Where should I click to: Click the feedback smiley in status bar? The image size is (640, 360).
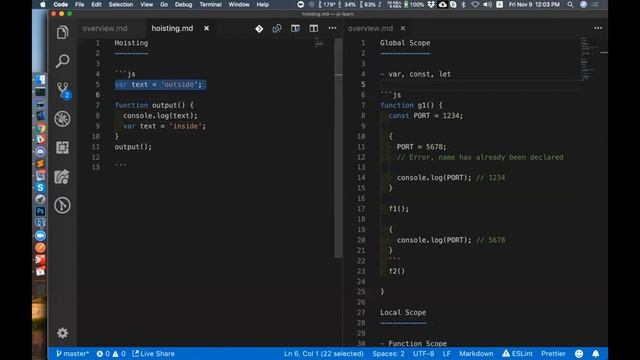(579, 353)
